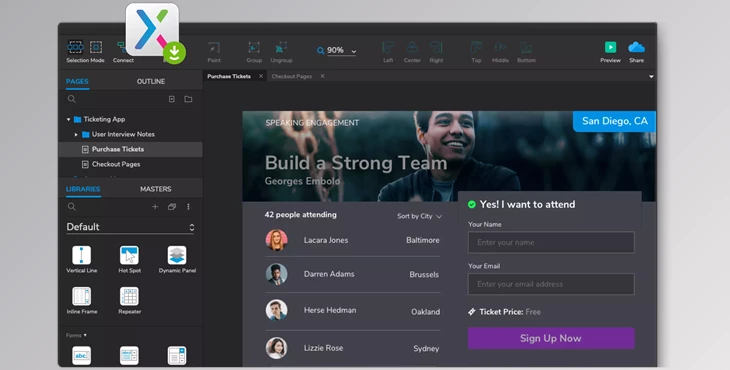Screen dimensions: 730x370
Task: Click the plus icon in Libraries panel
Action: tap(155, 207)
